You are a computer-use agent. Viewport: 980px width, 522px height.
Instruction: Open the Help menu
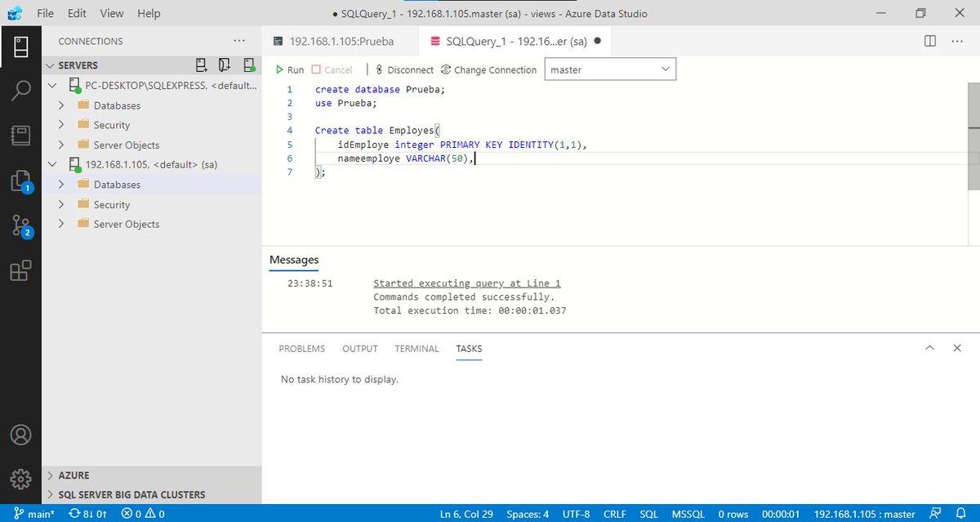pyautogui.click(x=149, y=13)
